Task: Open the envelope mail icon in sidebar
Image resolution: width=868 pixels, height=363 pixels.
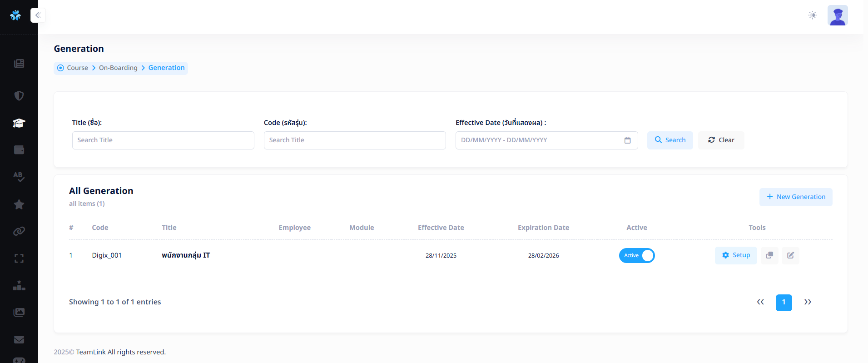Action: [19, 339]
